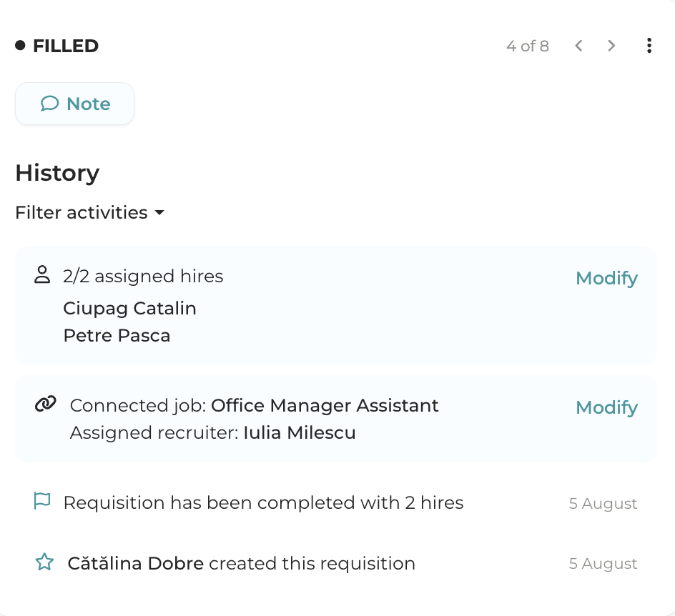Viewport: 675px width, 616px height.
Task: Click the chain link connected job icon
Action: (45, 404)
